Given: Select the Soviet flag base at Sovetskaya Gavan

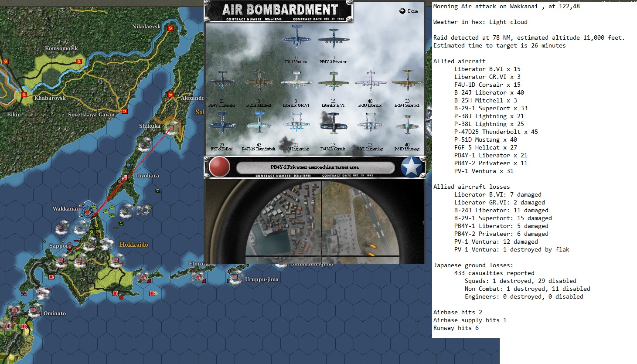Looking at the screenshot, I should [125, 111].
